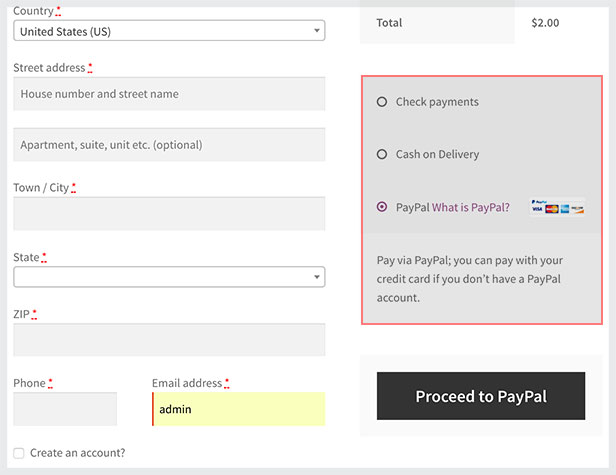The height and width of the screenshot is (475, 616).
Task: Click the PayPal accepted cards icon
Action: click(557, 207)
